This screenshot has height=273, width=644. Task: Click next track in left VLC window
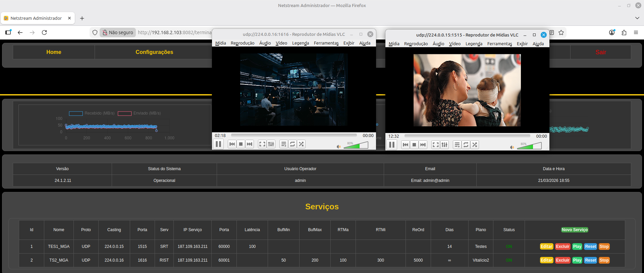pos(250,144)
